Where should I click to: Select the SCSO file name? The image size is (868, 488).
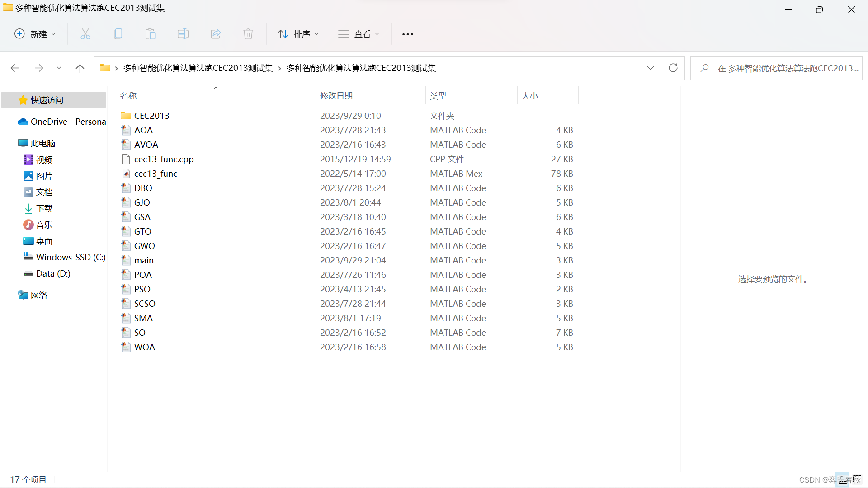tap(145, 304)
